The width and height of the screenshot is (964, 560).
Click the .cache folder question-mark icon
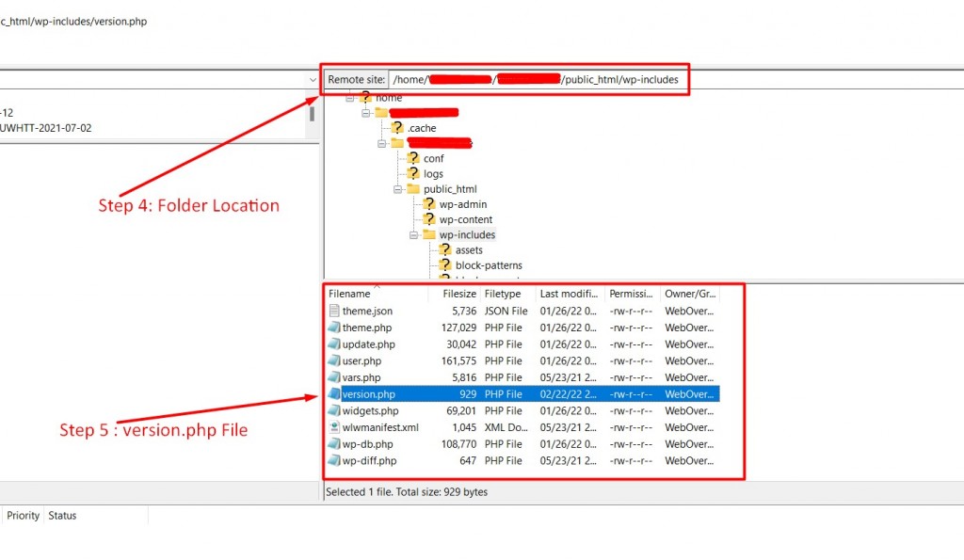(x=397, y=128)
